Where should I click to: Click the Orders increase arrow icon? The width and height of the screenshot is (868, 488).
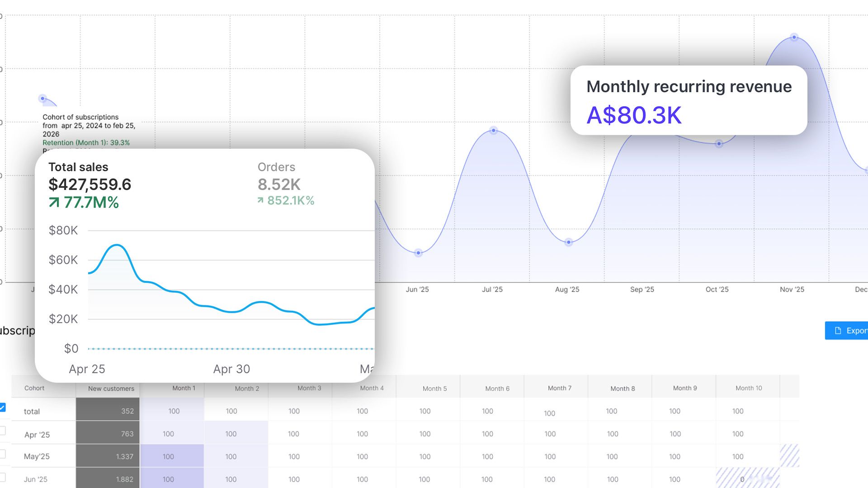(x=260, y=200)
